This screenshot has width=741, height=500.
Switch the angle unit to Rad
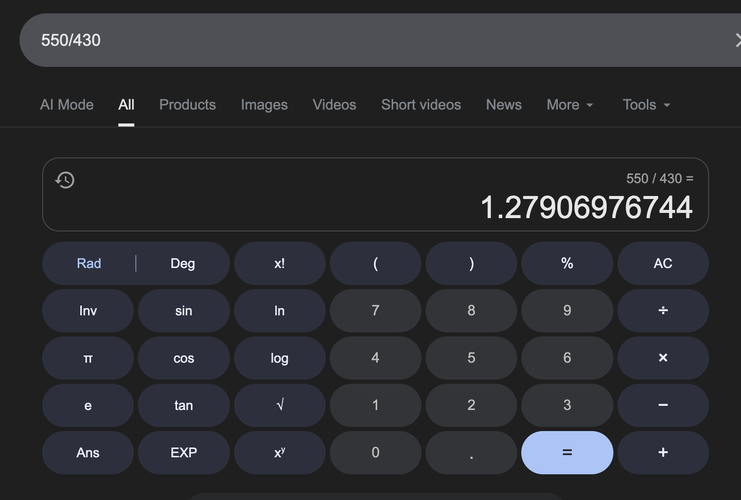point(89,264)
